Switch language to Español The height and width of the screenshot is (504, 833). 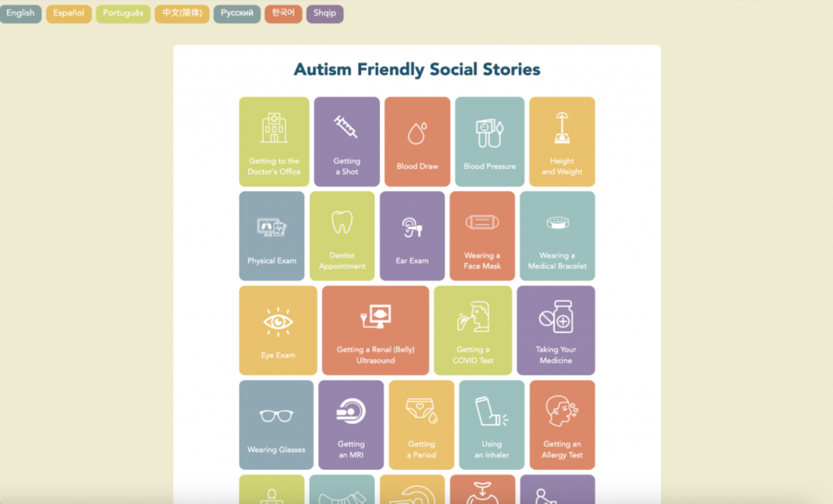pos(68,13)
